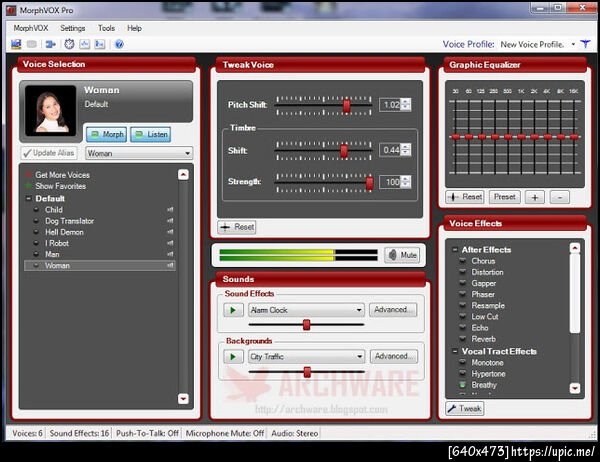600x462 pixels.
Task: Adjust the Timbre Shift value spinner
Action: (x=406, y=150)
